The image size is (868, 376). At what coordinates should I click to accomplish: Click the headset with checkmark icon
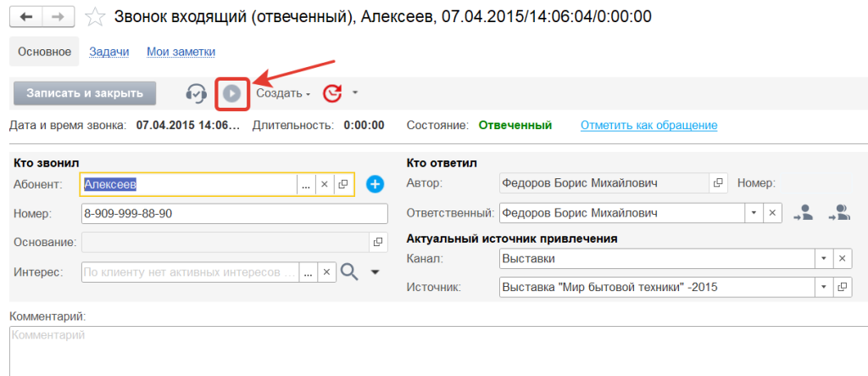pyautogui.click(x=197, y=93)
